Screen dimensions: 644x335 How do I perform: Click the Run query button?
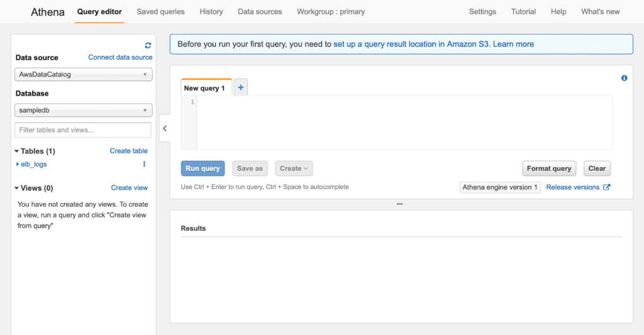203,168
